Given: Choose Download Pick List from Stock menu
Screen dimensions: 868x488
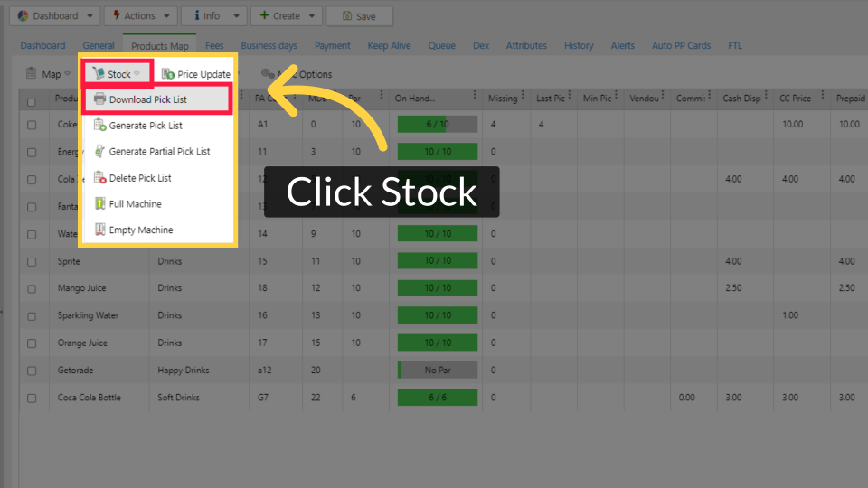Looking at the screenshot, I should [x=157, y=99].
